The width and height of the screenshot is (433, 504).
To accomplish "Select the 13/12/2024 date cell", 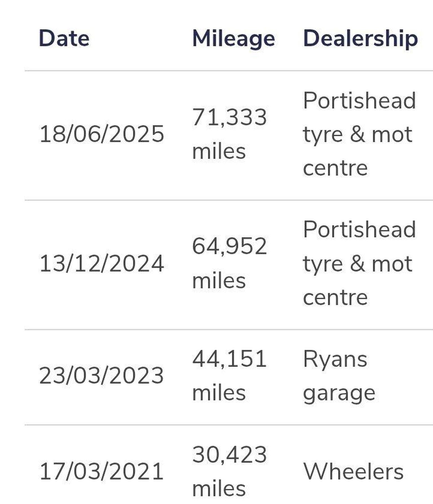I will click(101, 264).
